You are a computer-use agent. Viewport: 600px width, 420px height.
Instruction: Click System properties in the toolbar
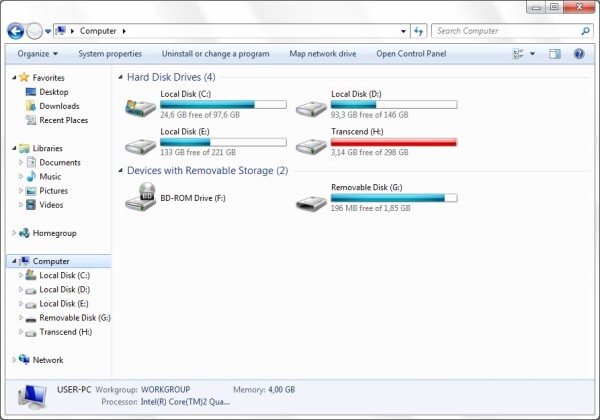[x=110, y=54]
